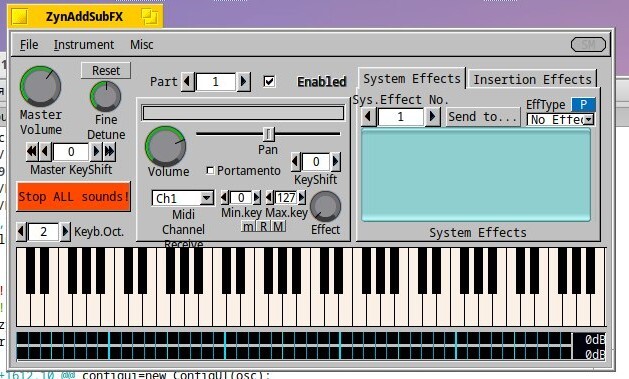Increase Keyb.Oct. with right arrow

pyautogui.click(x=65, y=231)
